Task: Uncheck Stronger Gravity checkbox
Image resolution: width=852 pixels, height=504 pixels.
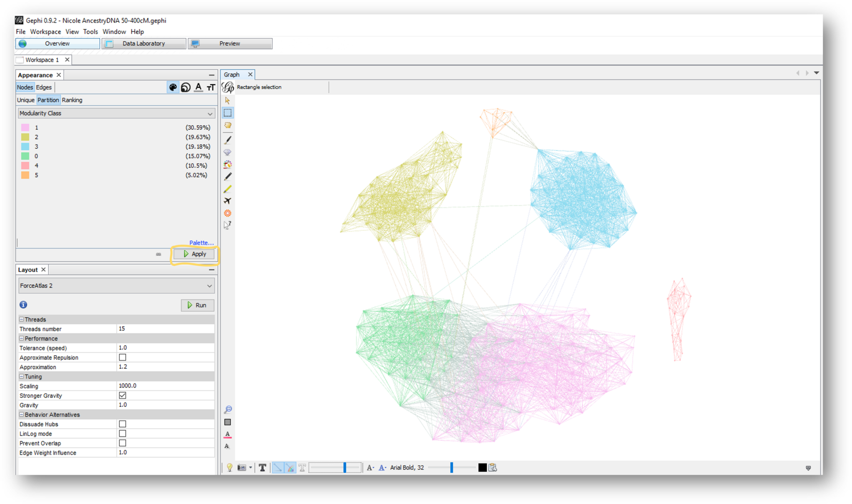Action: click(122, 395)
